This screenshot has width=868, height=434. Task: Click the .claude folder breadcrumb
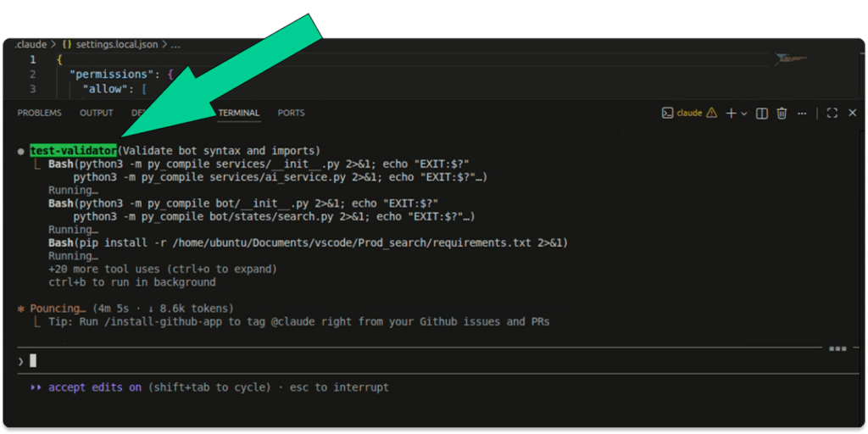click(x=31, y=44)
